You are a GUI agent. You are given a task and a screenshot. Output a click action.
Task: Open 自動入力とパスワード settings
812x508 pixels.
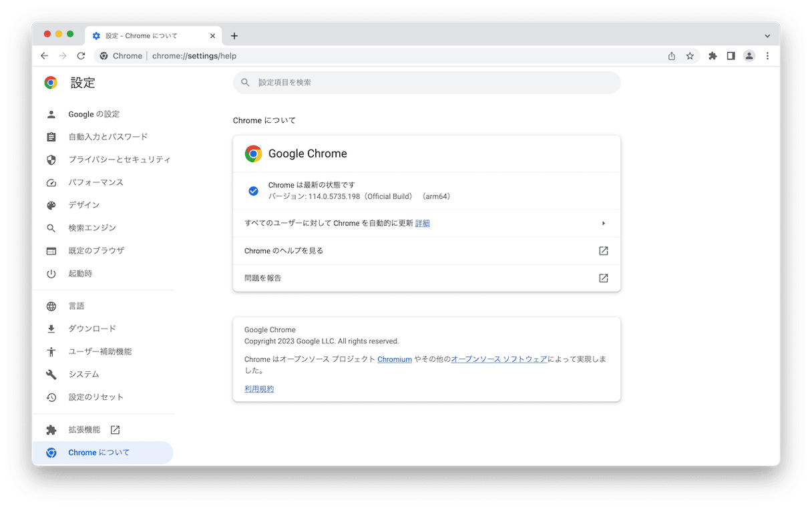(x=102, y=137)
